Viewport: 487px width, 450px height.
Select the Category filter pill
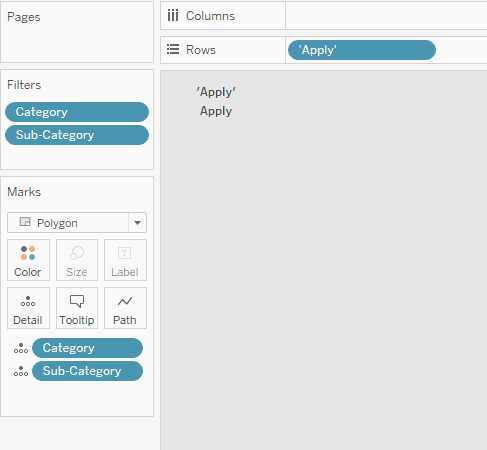click(x=77, y=112)
